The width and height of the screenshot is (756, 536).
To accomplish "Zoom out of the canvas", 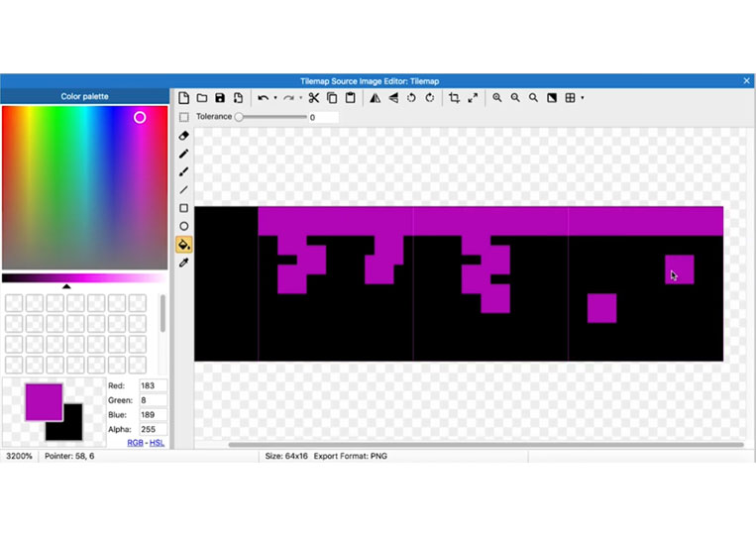I will click(515, 98).
